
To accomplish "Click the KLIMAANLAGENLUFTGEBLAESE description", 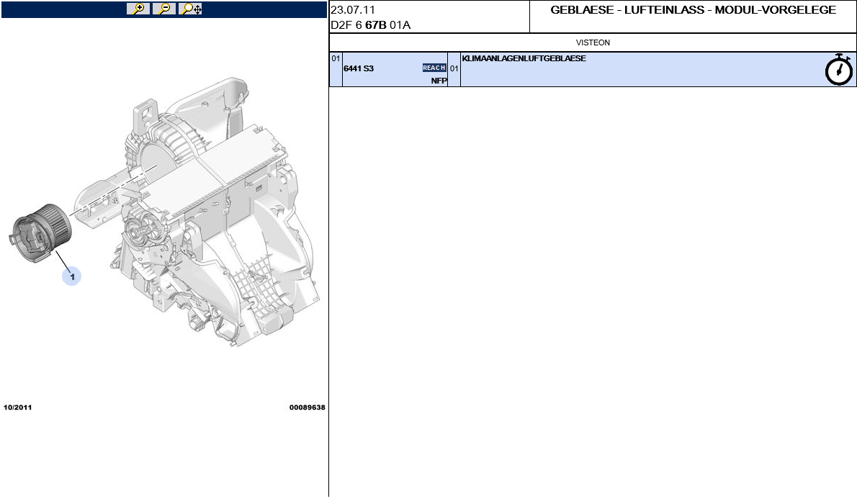I will (x=524, y=58).
